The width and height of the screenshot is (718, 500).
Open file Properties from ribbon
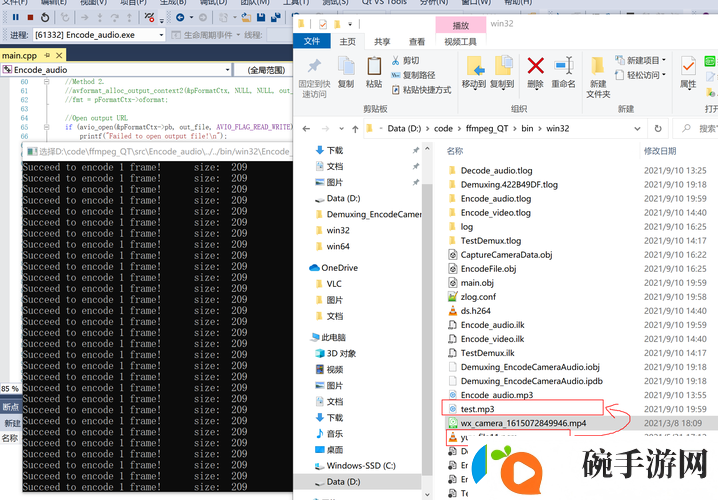(688, 72)
